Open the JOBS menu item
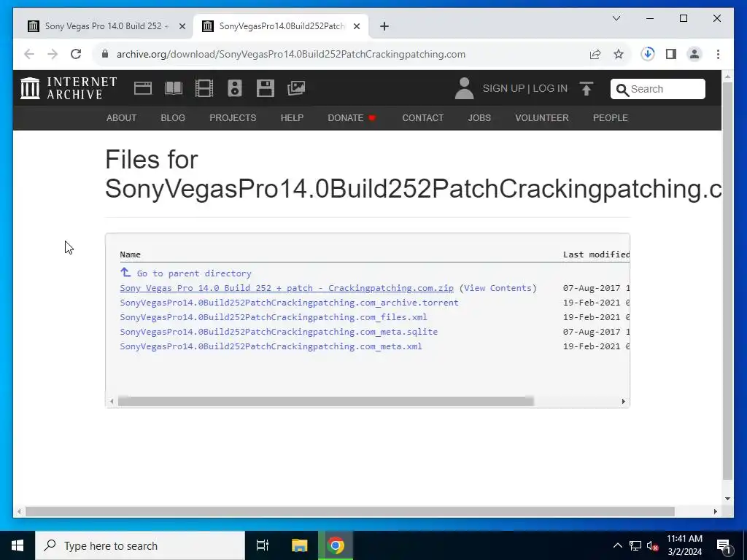The height and width of the screenshot is (560, 747). click(479, 117)
